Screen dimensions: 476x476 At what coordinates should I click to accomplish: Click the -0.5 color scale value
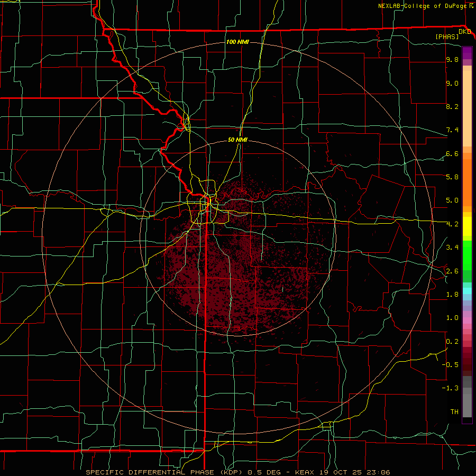[x=450, y=364]
